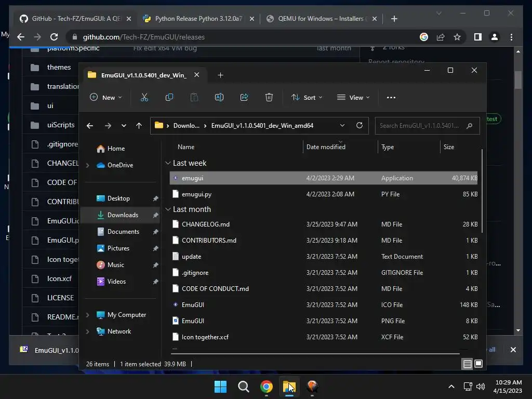Screen dimensions: 532x399
Task: Open the See more ellipsis menu in Explorer
Action: [391, 97]
